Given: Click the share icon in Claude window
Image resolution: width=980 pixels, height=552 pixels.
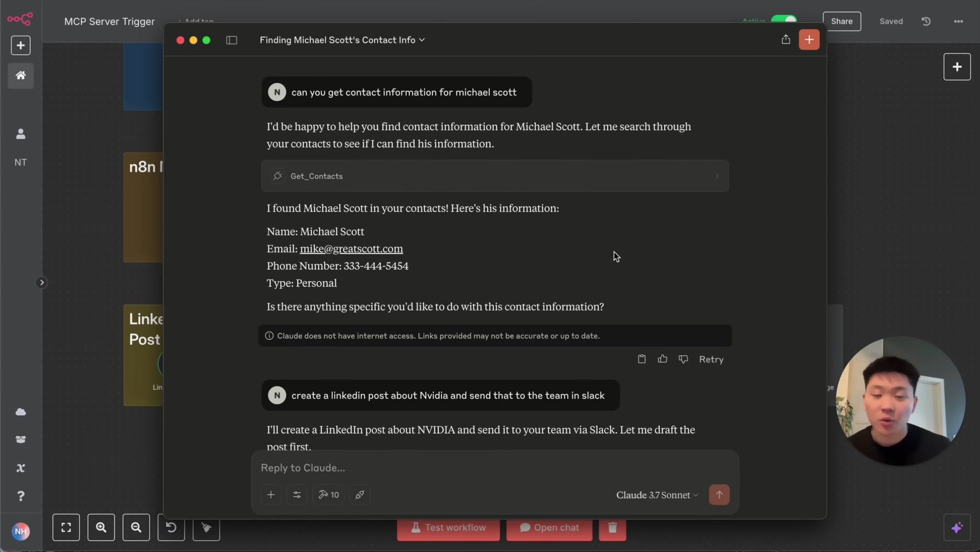Looking at the screenshot, I should pyautogui.click(x=786, y=39).
